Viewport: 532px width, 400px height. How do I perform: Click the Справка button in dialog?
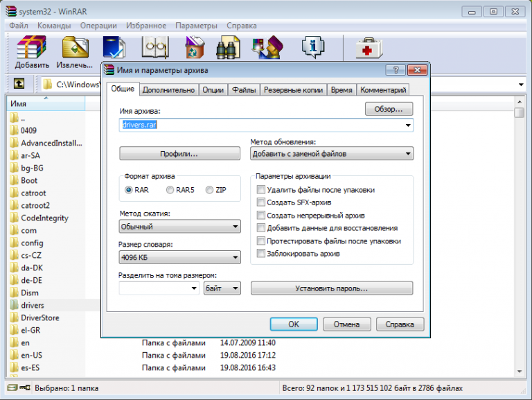pos(400,324)
